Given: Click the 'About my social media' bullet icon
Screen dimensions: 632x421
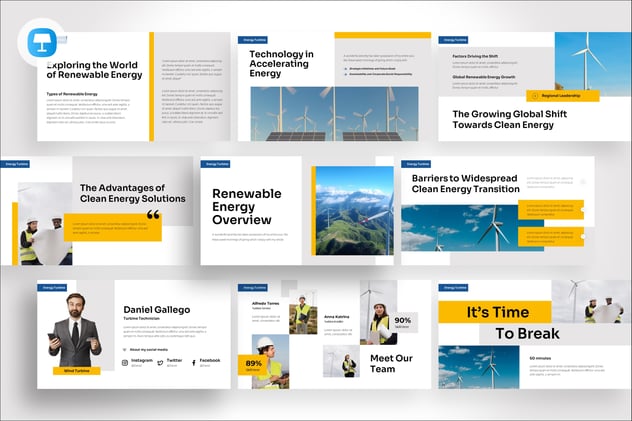Looking at the screenshot, I should click(x=125, y=349).
